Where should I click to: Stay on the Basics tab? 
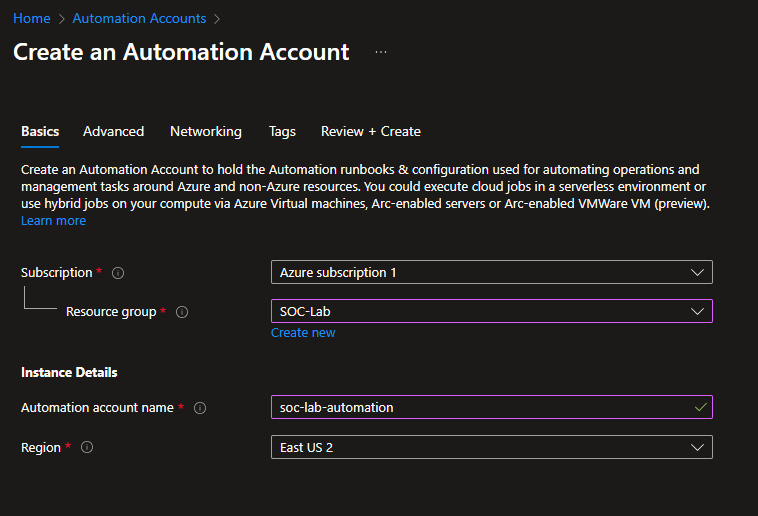[x=40, y=131]
